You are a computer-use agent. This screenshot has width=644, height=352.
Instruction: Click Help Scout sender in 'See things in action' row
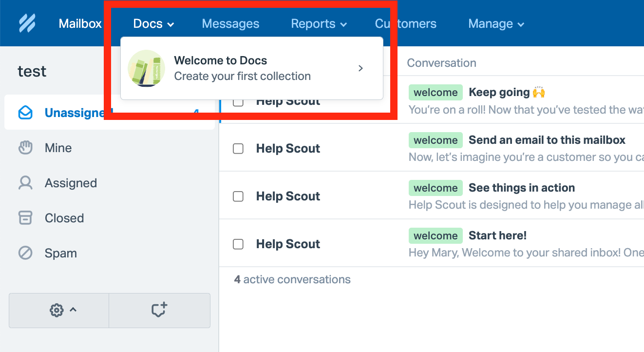288,196
